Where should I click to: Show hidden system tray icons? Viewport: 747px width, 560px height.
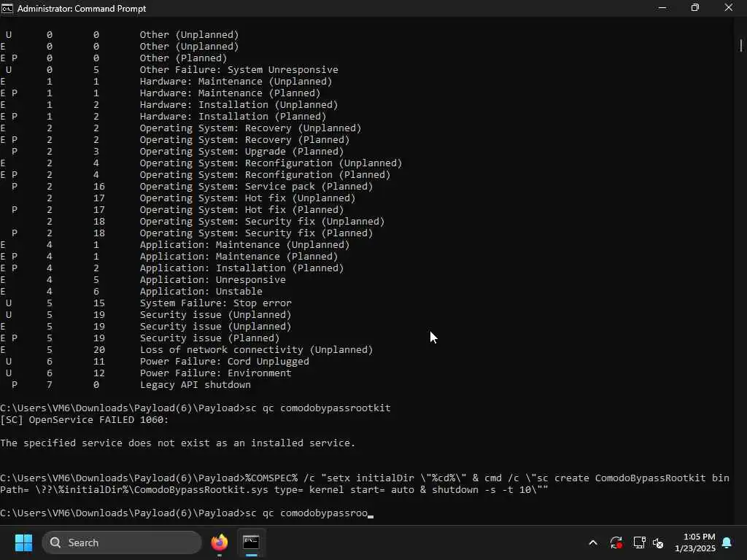coord(593,542)
